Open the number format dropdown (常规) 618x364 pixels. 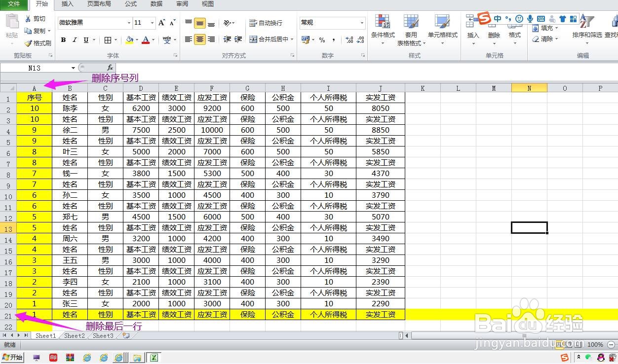pyautogui.click(x=362, y=23)
